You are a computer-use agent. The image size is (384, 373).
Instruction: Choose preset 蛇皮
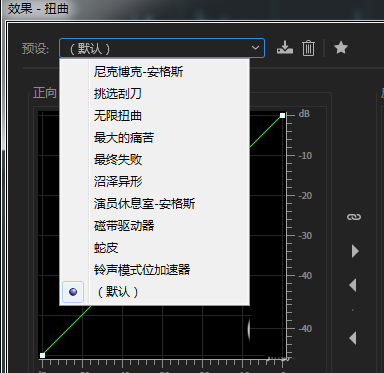[154, 247]
